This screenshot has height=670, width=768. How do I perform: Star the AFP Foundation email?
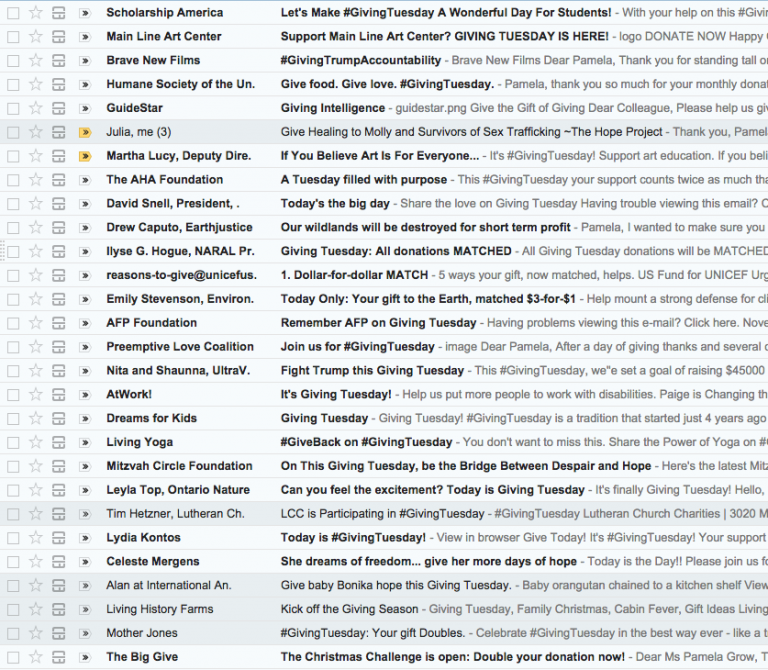[x=36, y=323]
